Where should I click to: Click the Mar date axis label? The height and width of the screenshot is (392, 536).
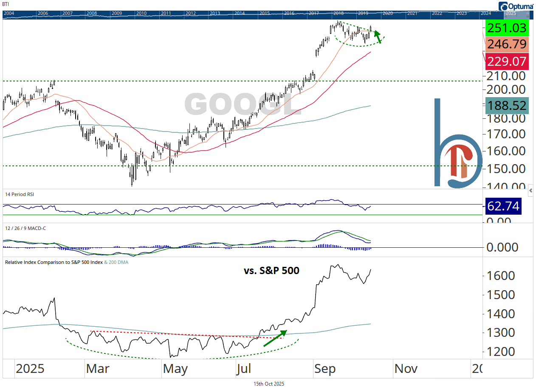tap(97, 368)
